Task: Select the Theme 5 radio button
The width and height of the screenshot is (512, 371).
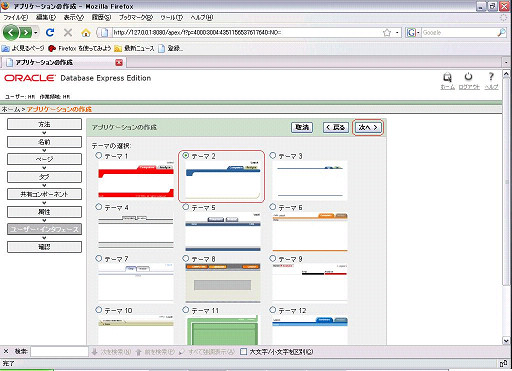Action: point(186,207)
